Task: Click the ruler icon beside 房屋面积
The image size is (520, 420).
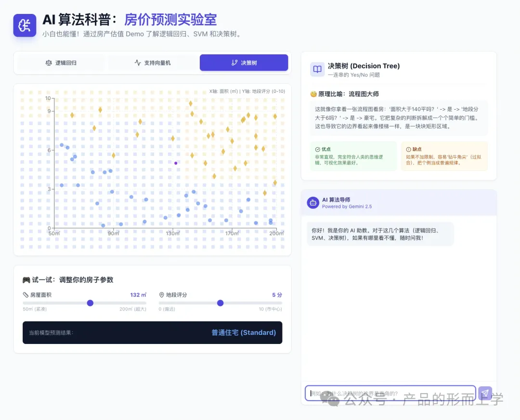Action: point(26,295)
